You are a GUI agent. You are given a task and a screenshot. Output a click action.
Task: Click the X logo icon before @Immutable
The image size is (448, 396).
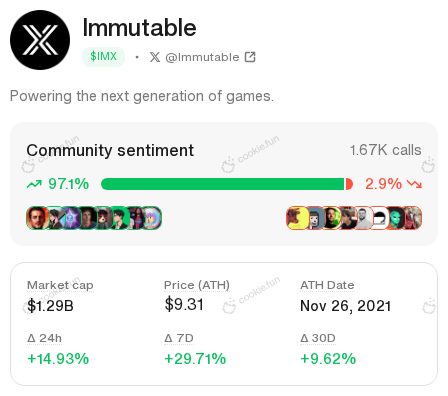pos(155,57)
